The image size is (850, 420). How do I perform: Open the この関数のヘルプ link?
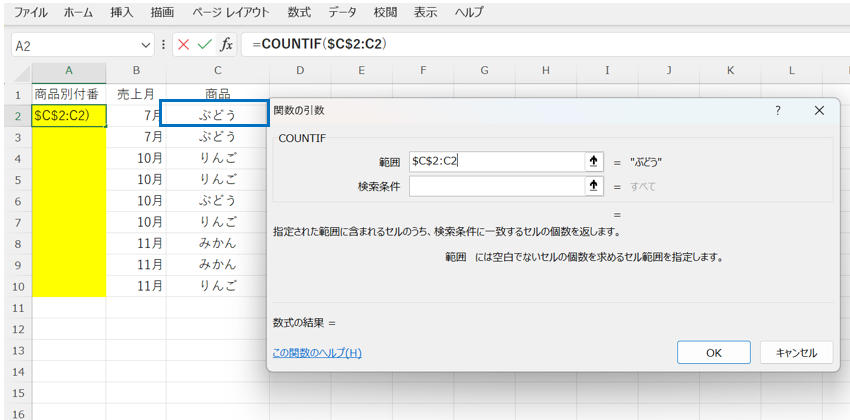click(317, 353)
